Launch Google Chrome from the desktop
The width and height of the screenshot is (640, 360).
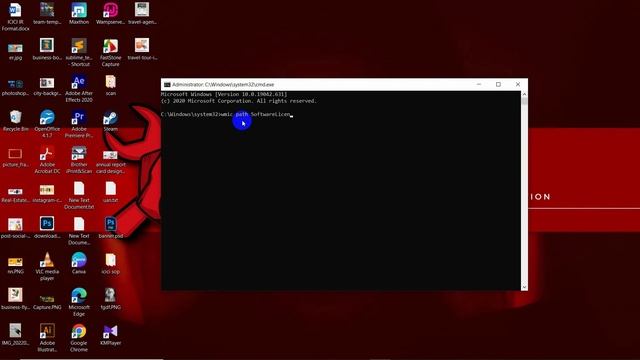point(79,331)
